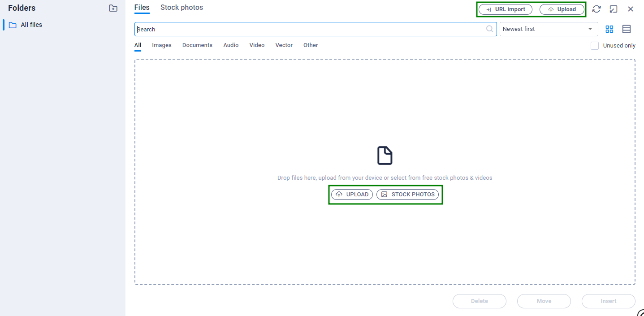Click the top Upload button
This screenshot has width=644, height=316.
[562, 9]
